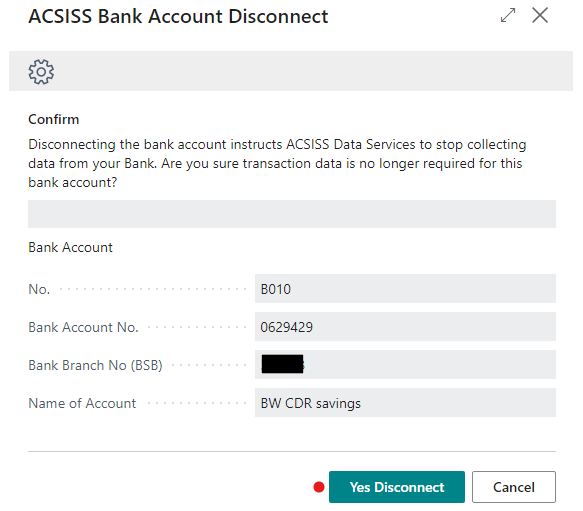
Task: Click the BW CDR savings account name field
Action: pos(405,403)
